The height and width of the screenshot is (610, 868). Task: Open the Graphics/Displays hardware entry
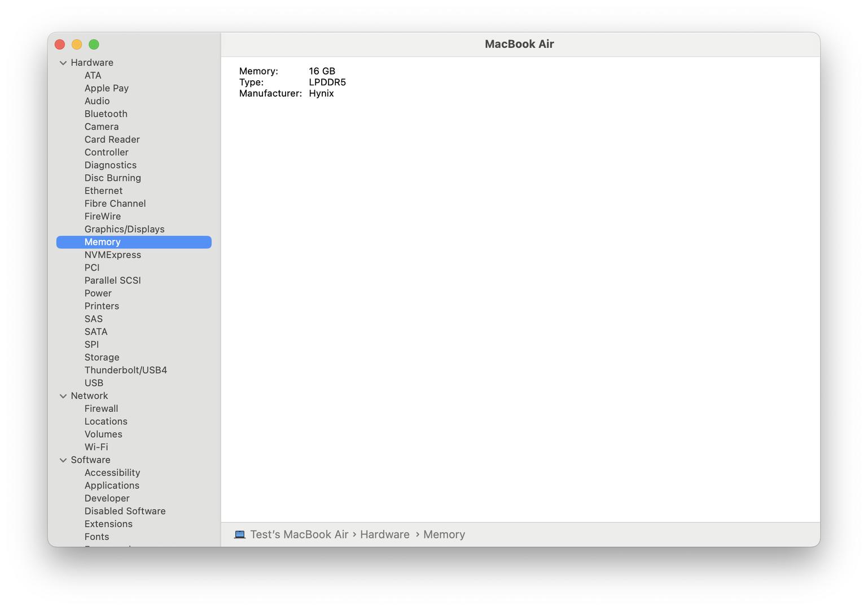[124, 229]
